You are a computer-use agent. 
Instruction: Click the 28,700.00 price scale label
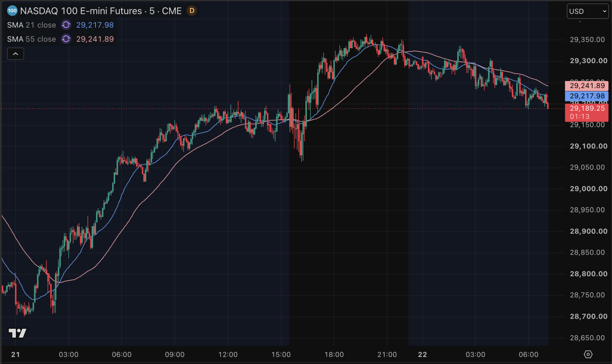tap(589, 316)
